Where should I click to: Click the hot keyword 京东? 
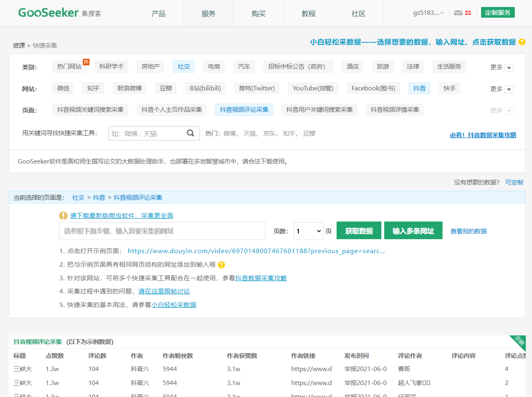click(x=270, y=134)
